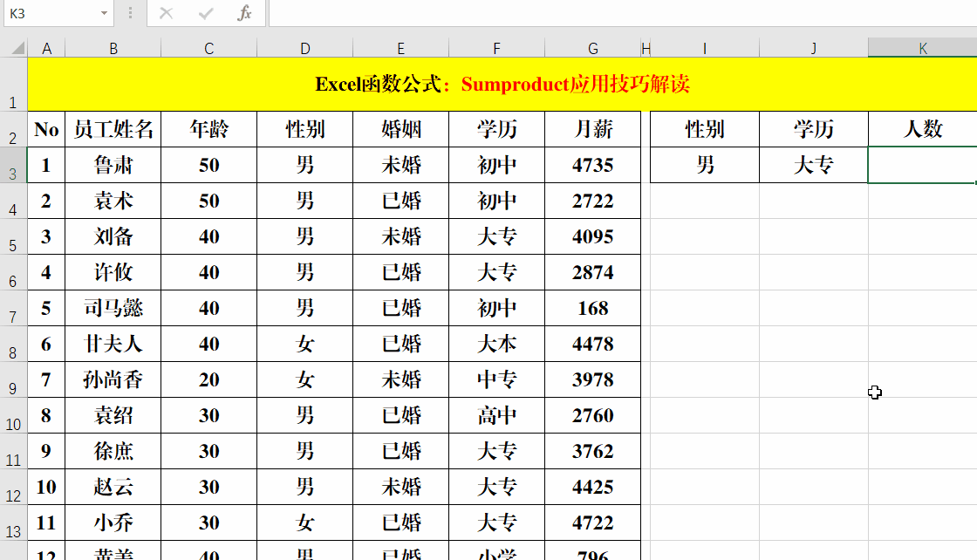Select row 11 header
This screenshot has width=977, height=560.
13,451
